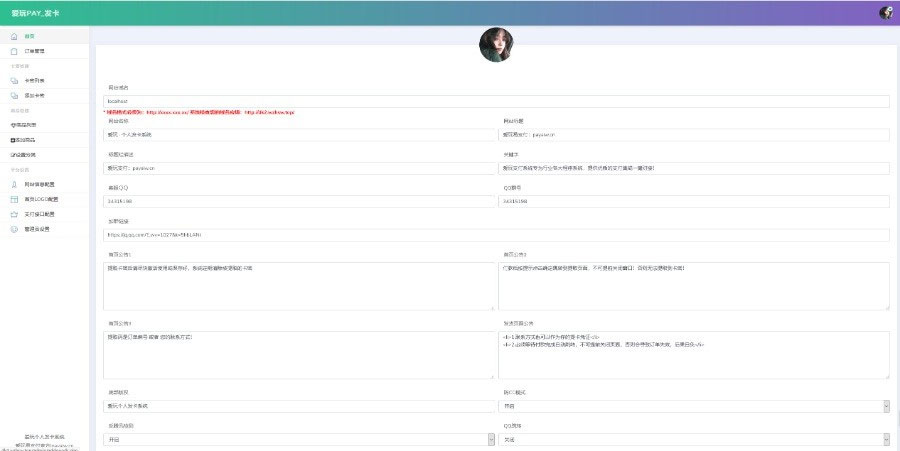Click the large profile photo at top center
The image size is (900, 451).
pyautogui.click(x=496, y=45)
